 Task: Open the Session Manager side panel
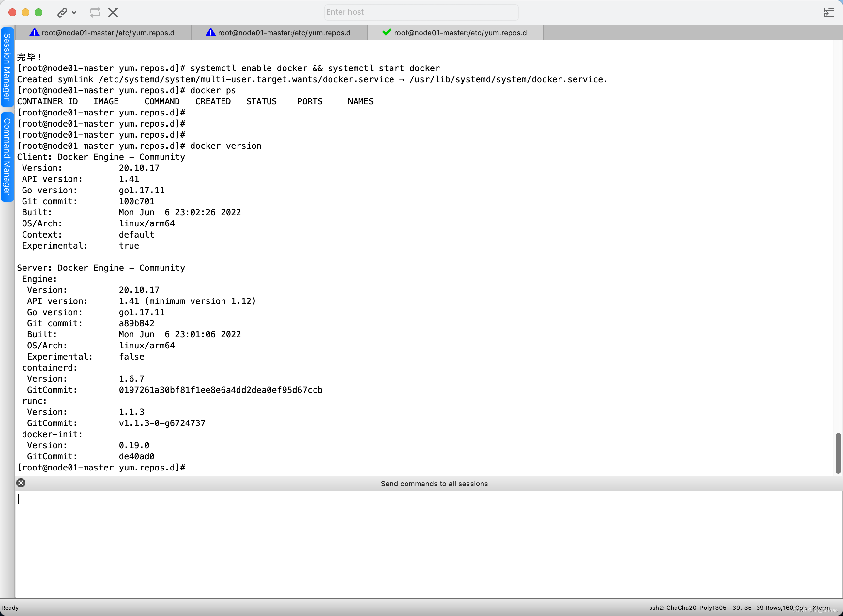(x=7, y=67)
